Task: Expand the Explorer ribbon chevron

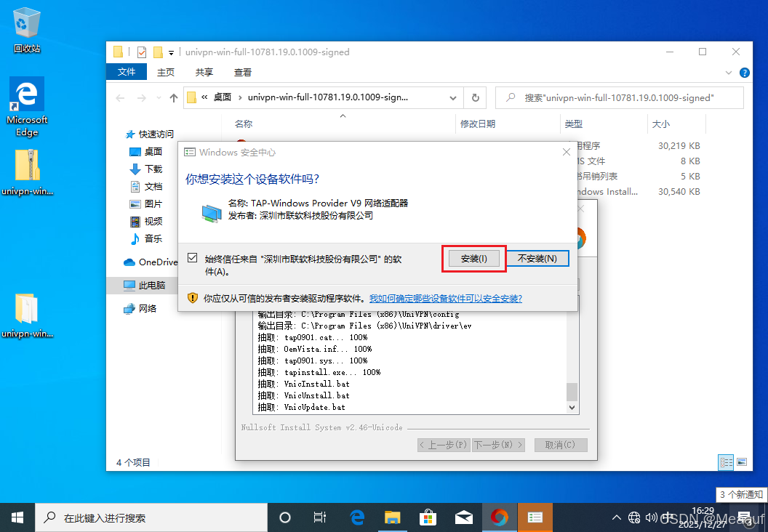Action: pos(728,73)
